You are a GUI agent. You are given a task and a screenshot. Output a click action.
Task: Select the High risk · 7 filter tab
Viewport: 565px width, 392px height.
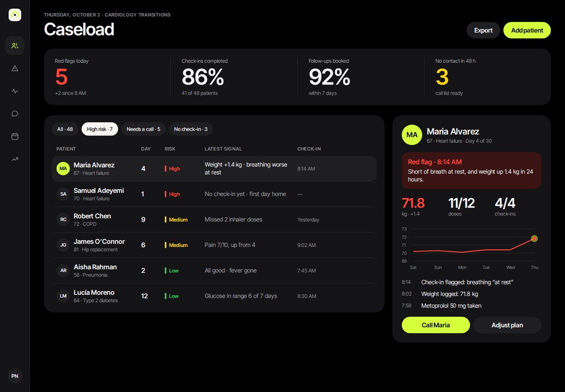[100, 129]
